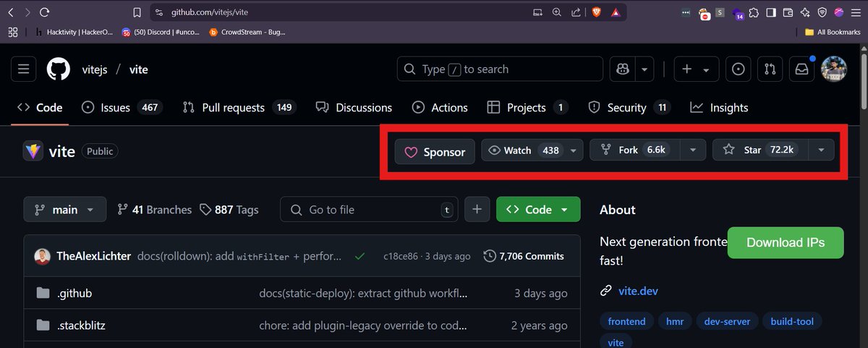The image size is (868, 348).
Task: Open the vitejs organization link
Action: coord(96,69)
